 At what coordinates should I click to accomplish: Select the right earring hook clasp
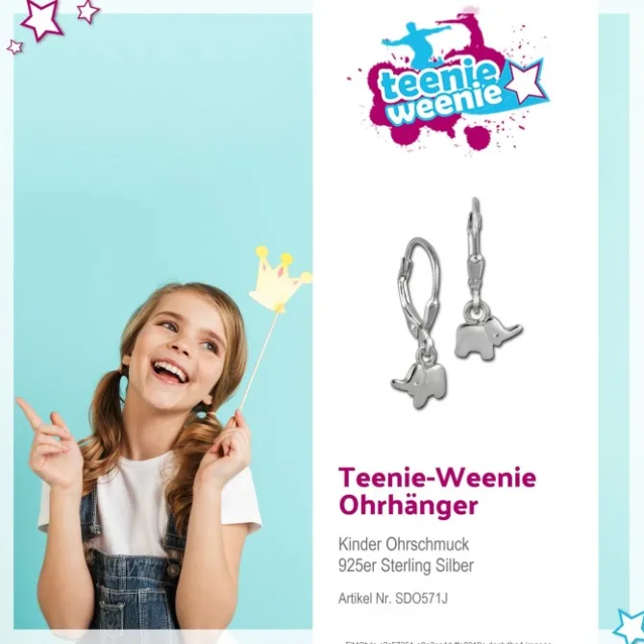(476, 249)
